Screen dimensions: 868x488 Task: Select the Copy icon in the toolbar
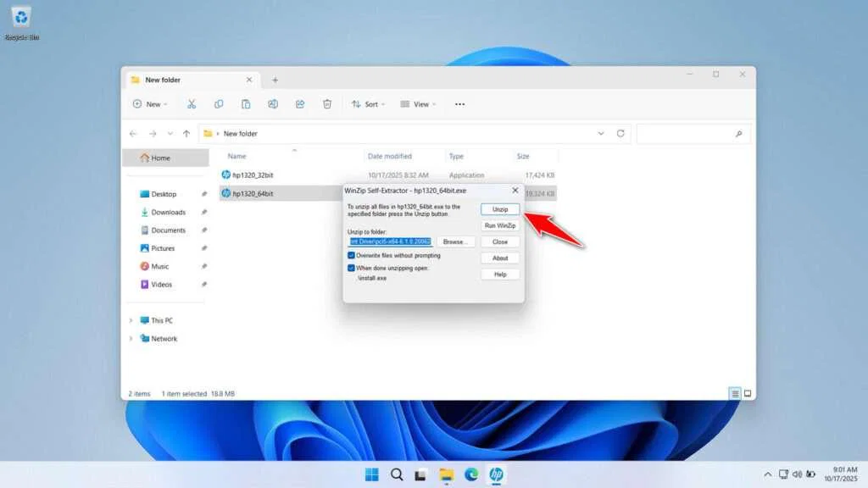[x=220, y=103]
